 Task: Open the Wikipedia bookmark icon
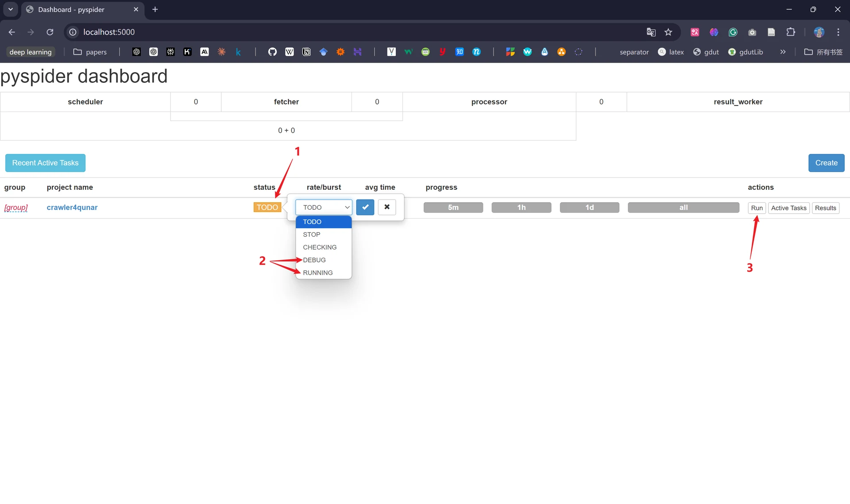coord(290,52)
